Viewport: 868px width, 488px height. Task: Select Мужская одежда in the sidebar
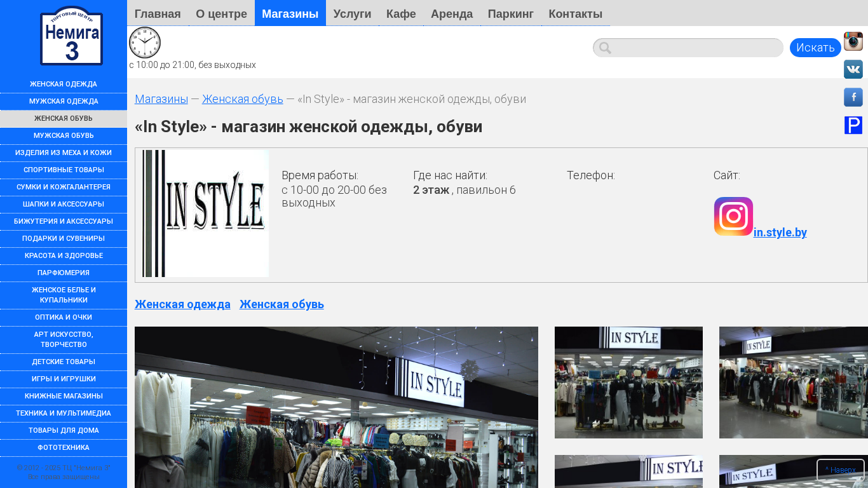(x=64, y=102)
